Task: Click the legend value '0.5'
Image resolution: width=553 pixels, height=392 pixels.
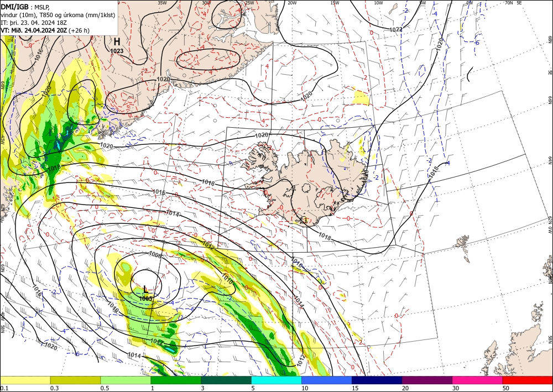Action: pyautogui.click(x=105, y=388)
